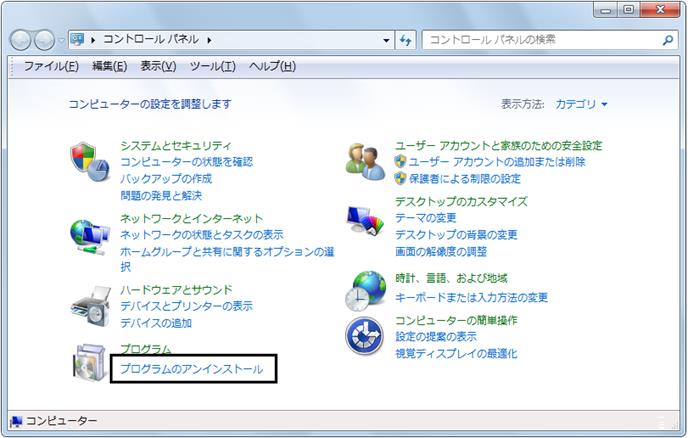
Task: Click the 画面の解像度の調整 link
Action: (x=441, y=251)
